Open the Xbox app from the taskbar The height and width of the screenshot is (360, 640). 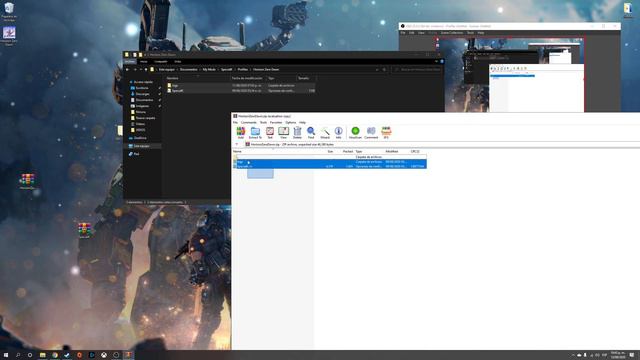click(104, 355)
